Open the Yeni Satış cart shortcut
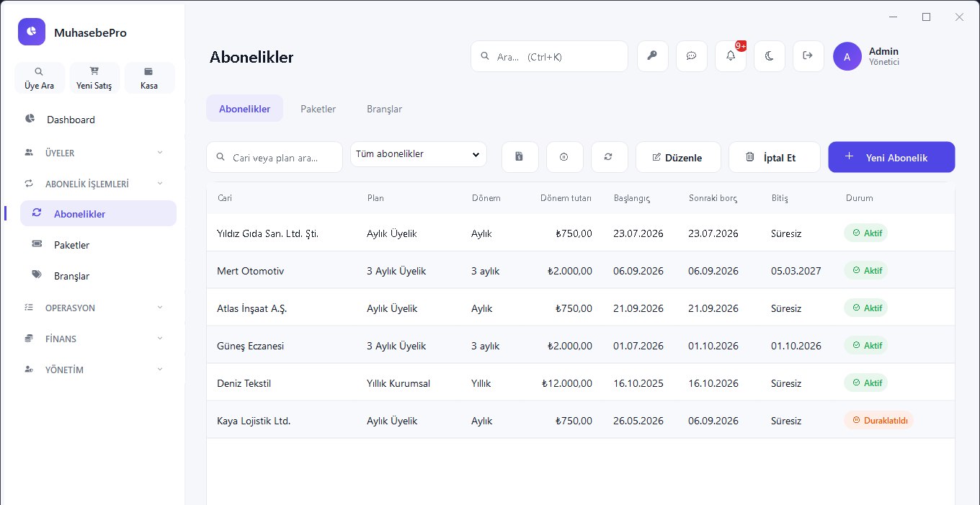The height and width of the screenshot is (505, 980). [x=94, y=78]
